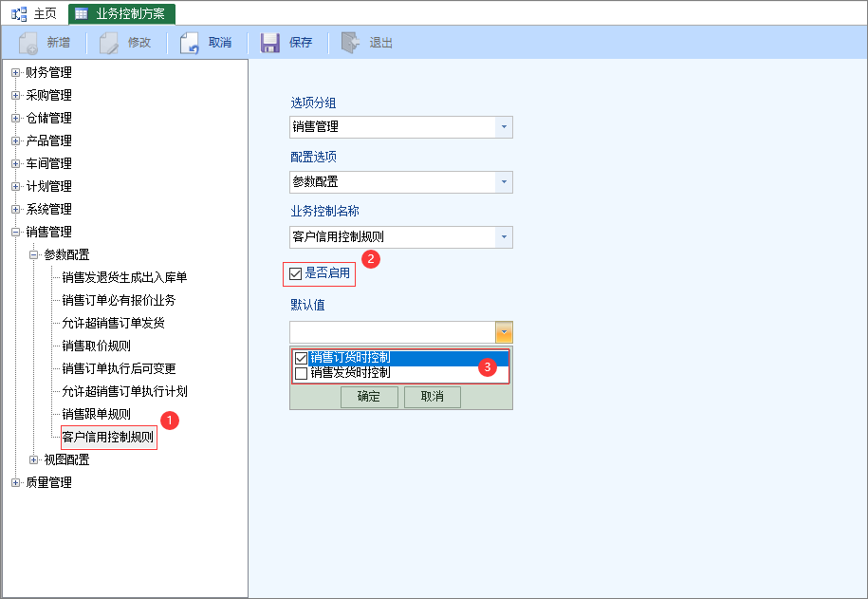868x599 pixels.
Task: Click the 保存 toolbar label
Action: coord(301,43)
